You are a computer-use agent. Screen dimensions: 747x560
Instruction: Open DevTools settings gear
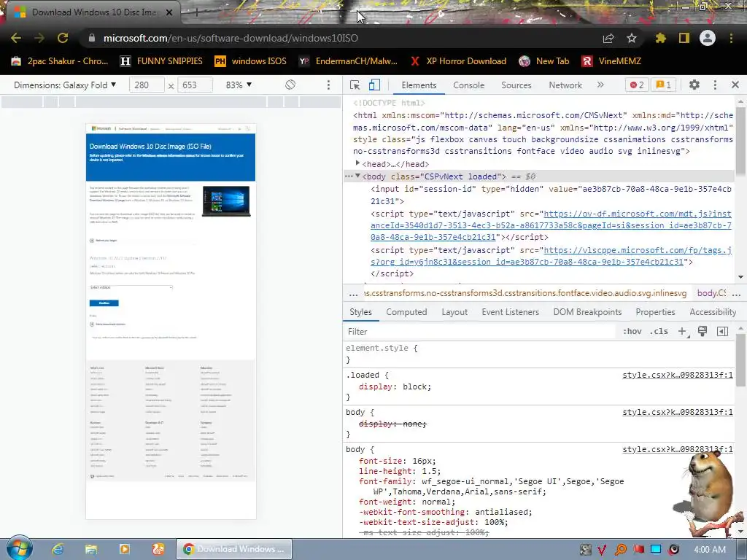click(694, 85)
